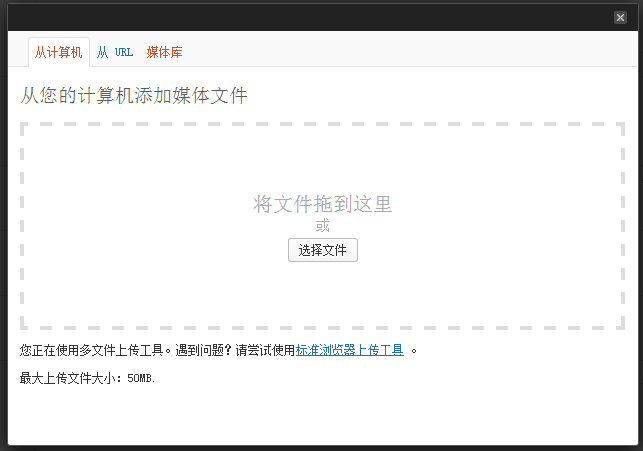Click empty drop zone space above 将文件拖到这里

tap(322, 160)
